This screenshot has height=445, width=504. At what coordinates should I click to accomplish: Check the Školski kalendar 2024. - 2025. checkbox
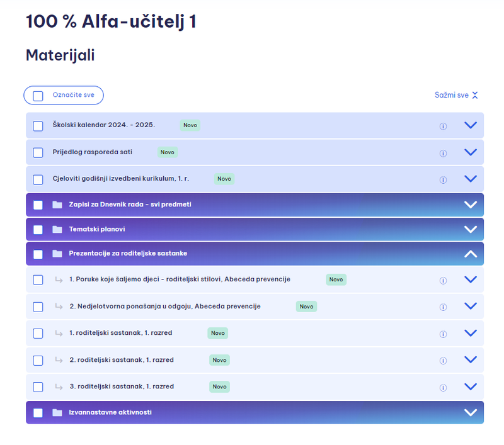pyautogui.click(x=38, y=126)
